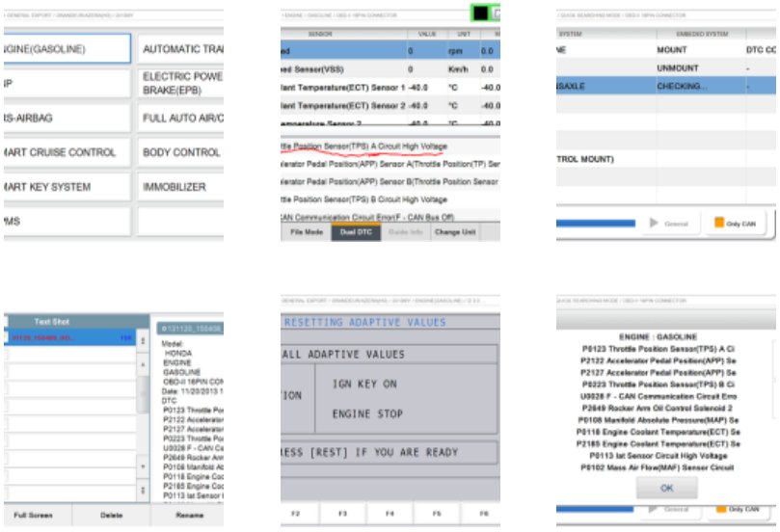Viewport: 780px width, 532px height.
Task: Select the UNMOUNT row in system search table
Action: 666,68
